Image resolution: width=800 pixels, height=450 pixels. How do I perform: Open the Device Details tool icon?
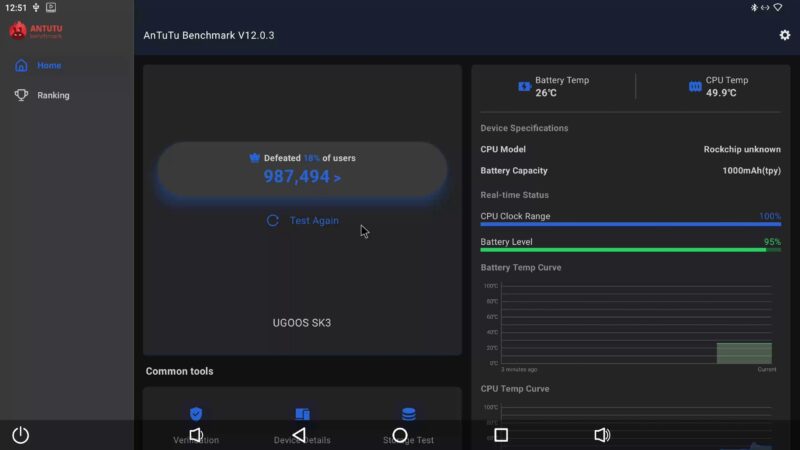click(303, 413)
